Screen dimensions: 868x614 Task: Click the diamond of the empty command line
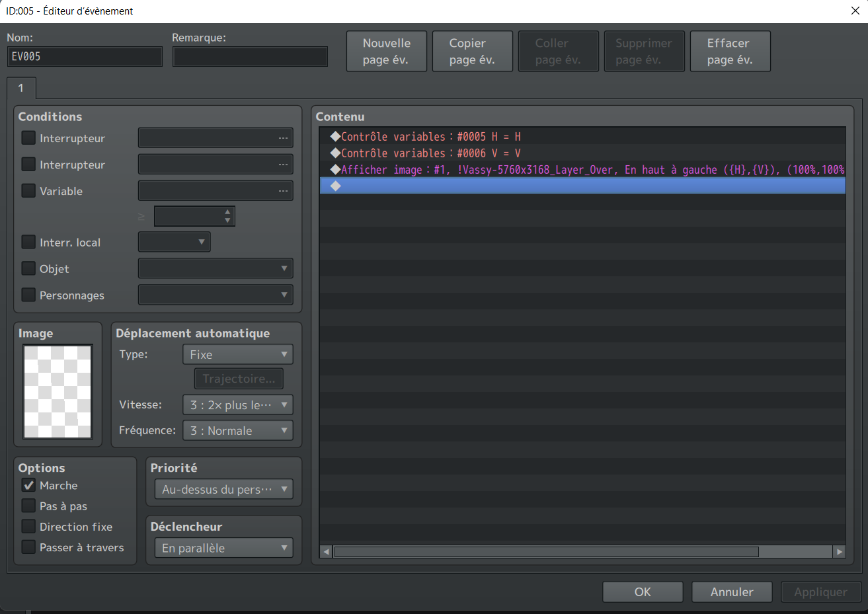(x=336, y=186)
